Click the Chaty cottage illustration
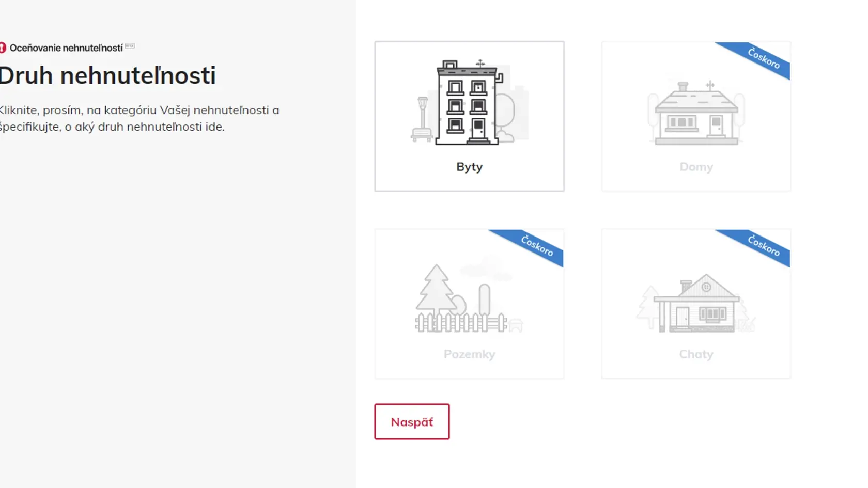Screen dimensions: 868x488 click(696, 303)
